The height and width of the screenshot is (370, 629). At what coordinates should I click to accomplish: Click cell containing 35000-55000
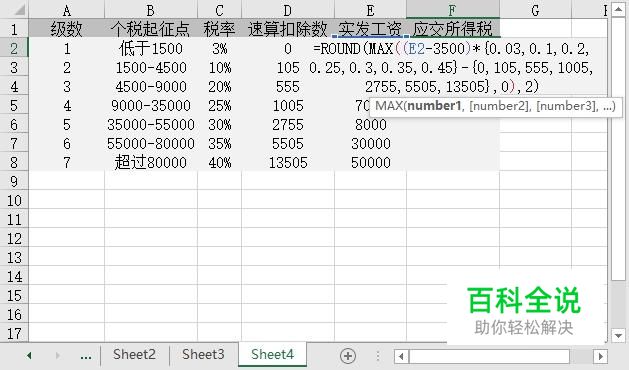pyautogui.click(x=151, y=124)
